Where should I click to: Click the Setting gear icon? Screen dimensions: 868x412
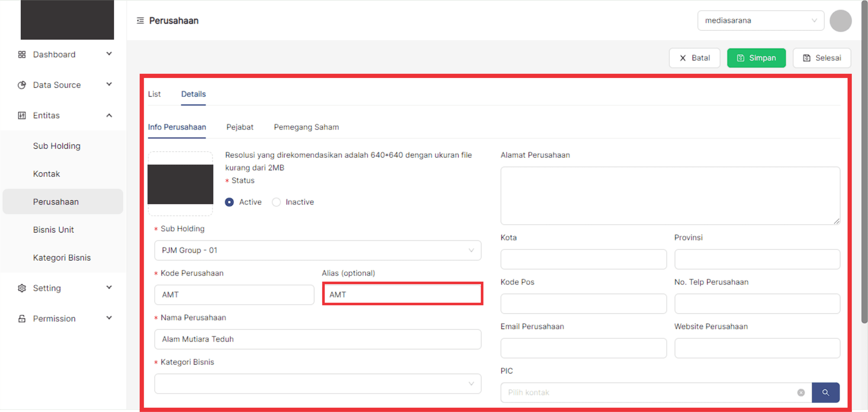(x=22, y=288)
